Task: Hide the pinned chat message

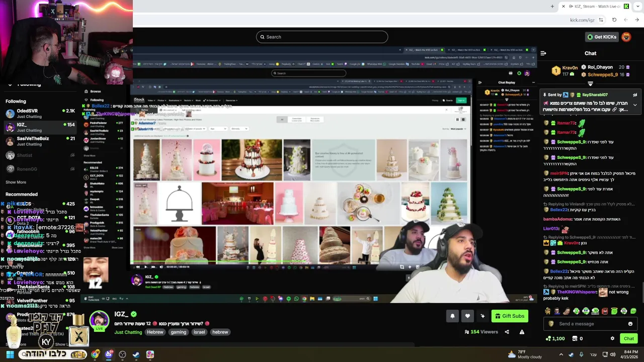Action: [x=635, y=95]
